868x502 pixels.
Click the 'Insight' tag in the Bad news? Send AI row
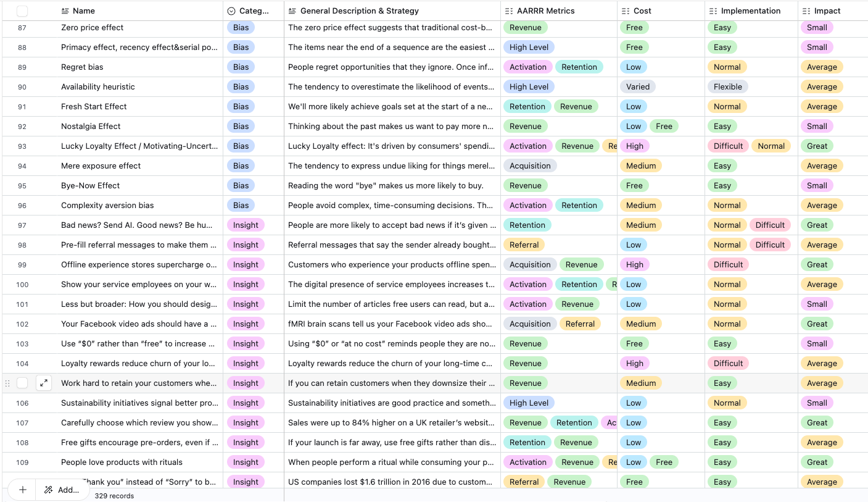(x=246, y=225)
